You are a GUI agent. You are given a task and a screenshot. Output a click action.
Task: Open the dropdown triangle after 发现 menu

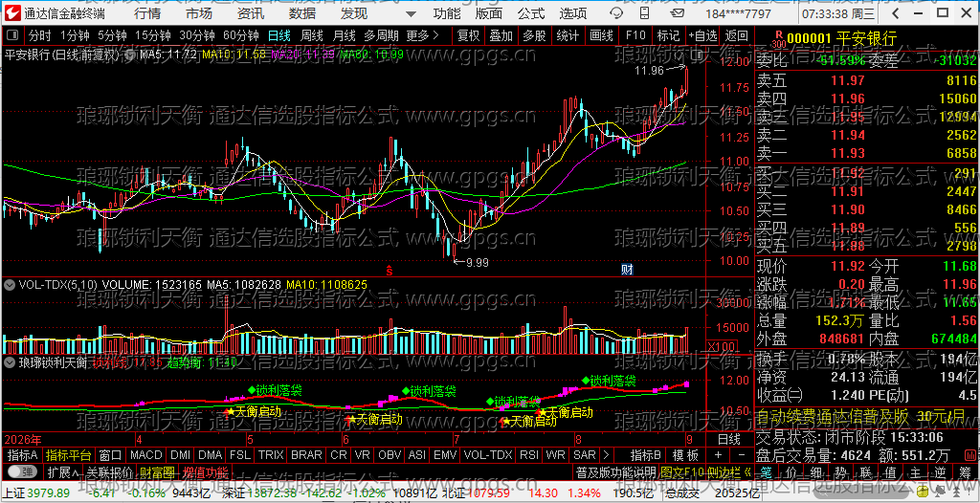tap(410, 13)
